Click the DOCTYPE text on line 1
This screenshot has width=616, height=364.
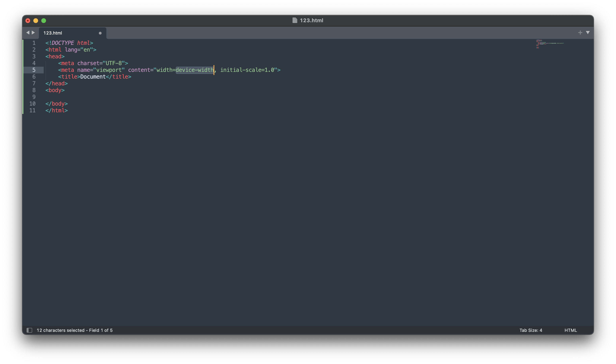tap(63, 43)
